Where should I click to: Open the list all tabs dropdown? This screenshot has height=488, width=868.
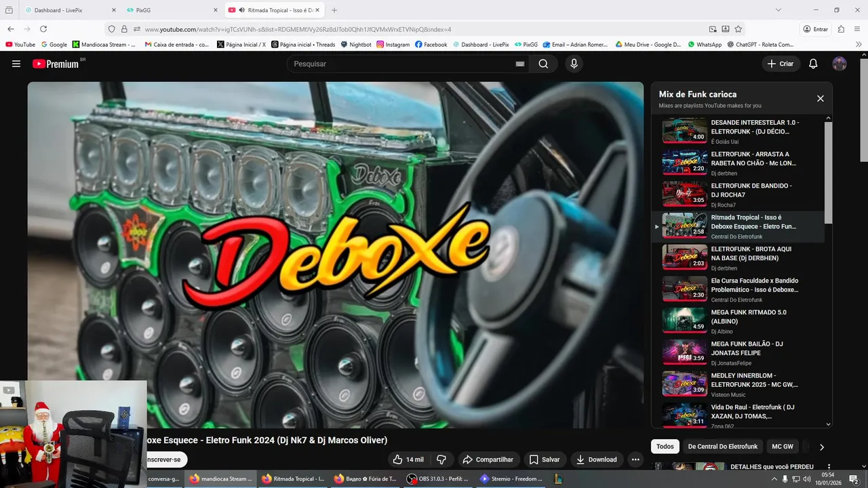click(778, 10)
